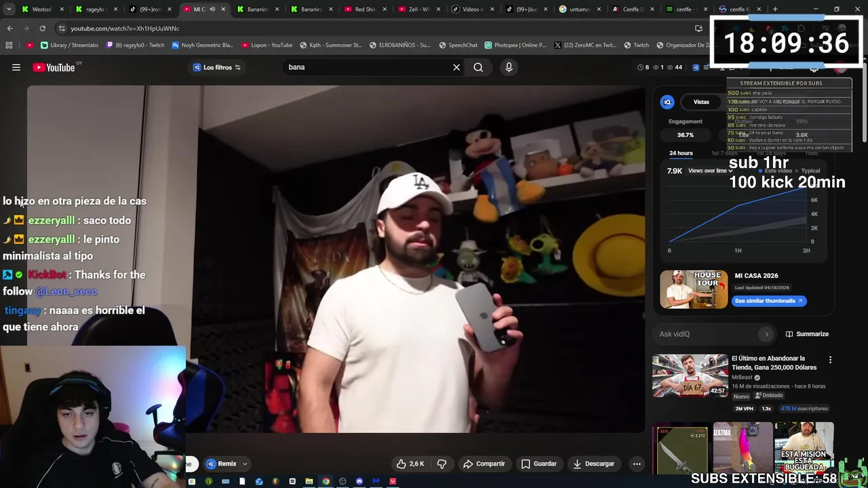Open the Outlook taskbar icon
Screen dimensions: 868x488
259,481
